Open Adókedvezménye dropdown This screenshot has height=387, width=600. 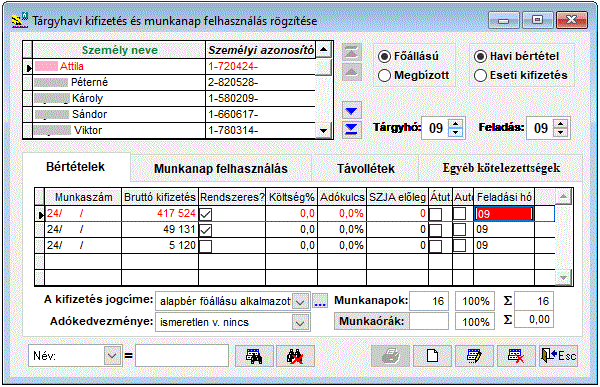300,323
